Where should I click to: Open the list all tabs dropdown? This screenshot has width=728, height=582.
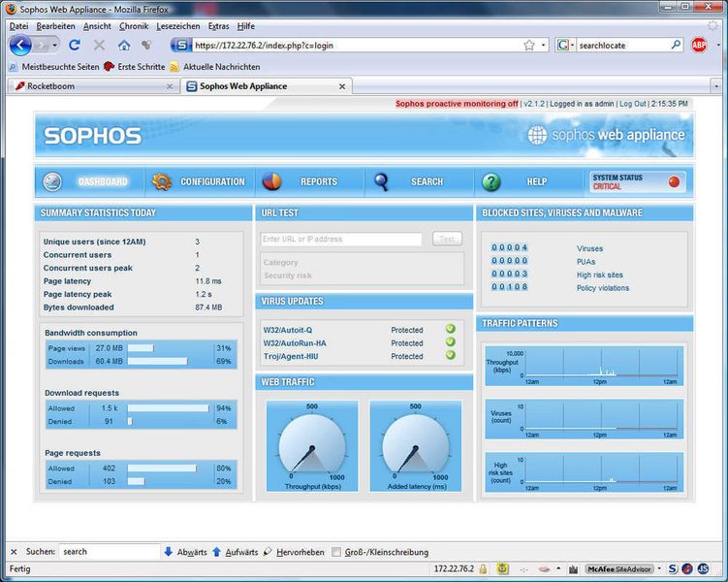[716, 86]
